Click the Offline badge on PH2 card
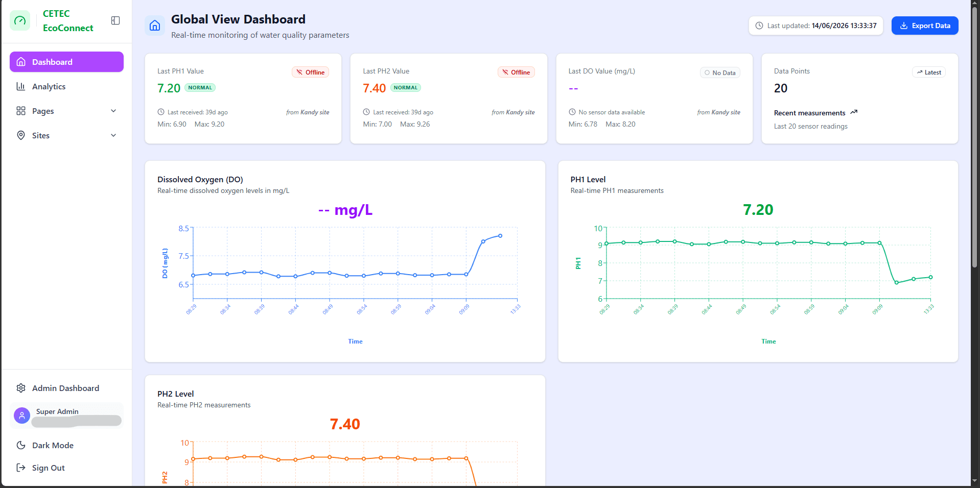 point(516,72)
